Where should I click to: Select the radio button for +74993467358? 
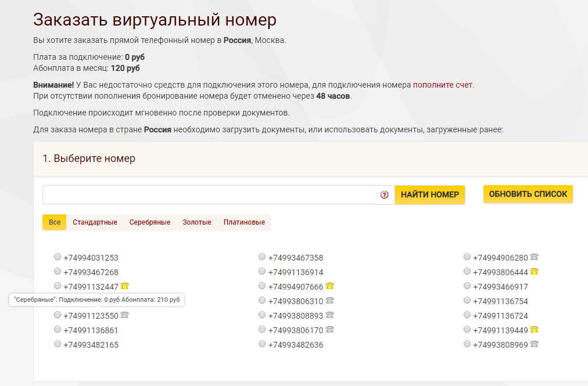coord(262,257)
